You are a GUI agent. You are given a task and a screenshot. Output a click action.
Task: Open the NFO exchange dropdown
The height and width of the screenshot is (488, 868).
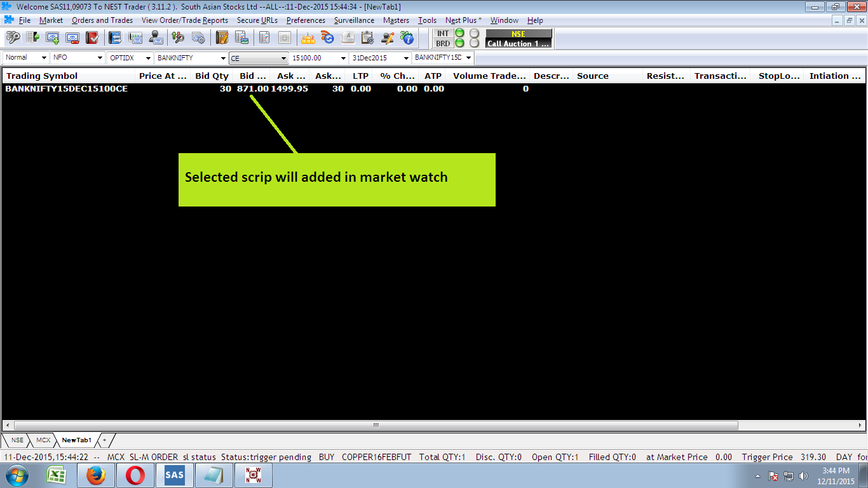click(x=100, y=58)
